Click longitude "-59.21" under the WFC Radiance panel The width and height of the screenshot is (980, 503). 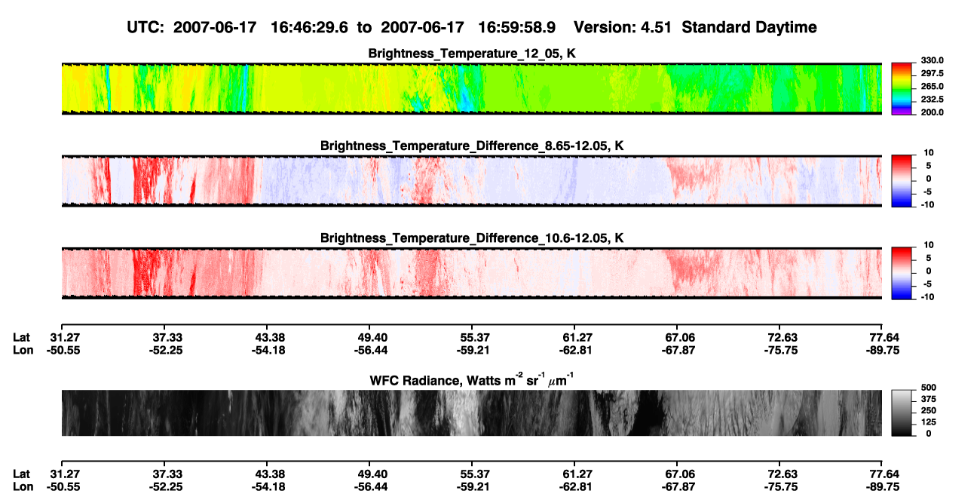(x=475, y=486)
